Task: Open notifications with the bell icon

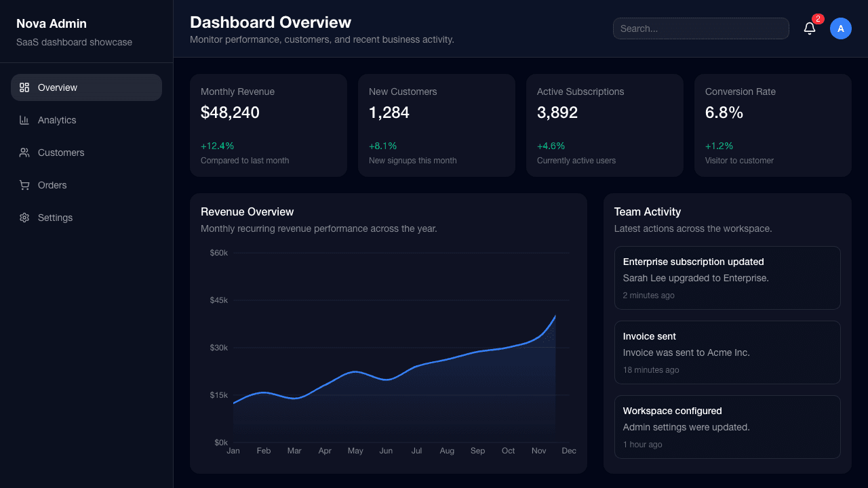Action: point(810,28)
